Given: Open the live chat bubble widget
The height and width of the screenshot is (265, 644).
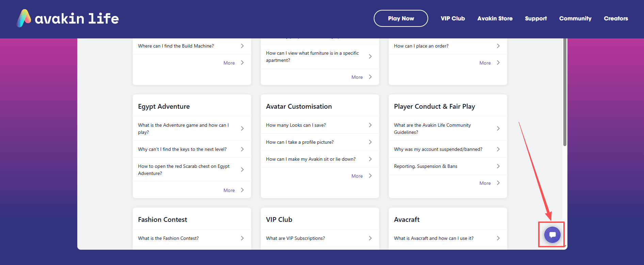Looking at the screenshot, I should click(x=552, y=235).
